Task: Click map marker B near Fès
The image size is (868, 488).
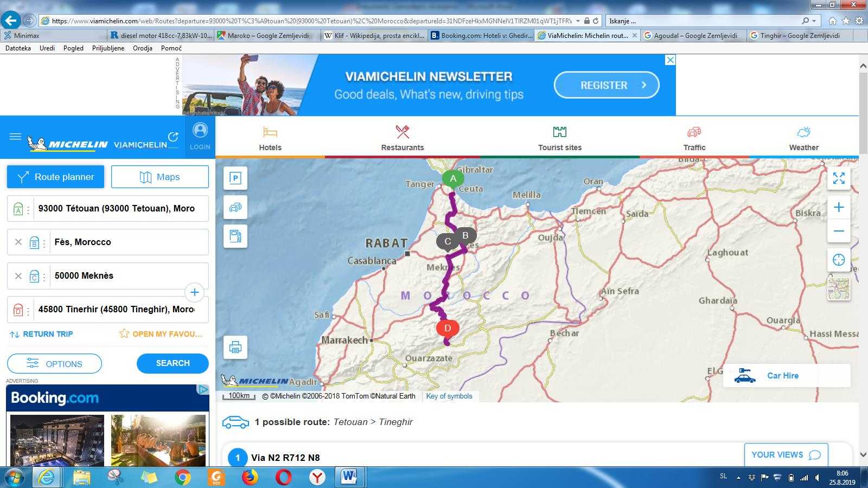Action: [x=465, y=236]
